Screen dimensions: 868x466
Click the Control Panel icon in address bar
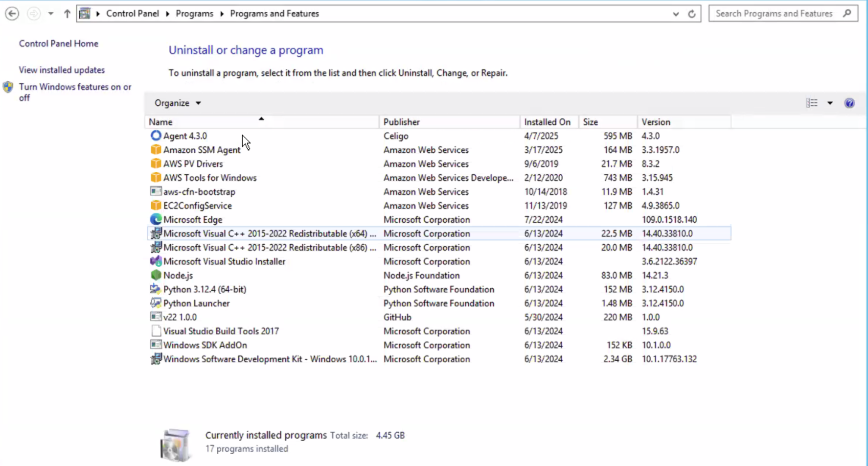pyautogui.click(x=85, y=13)
